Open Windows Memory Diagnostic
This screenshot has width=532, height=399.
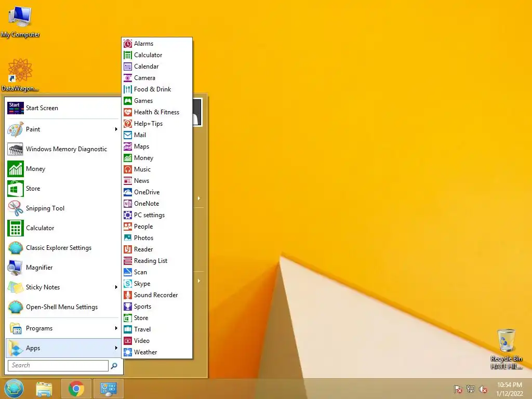coord(63,149)
